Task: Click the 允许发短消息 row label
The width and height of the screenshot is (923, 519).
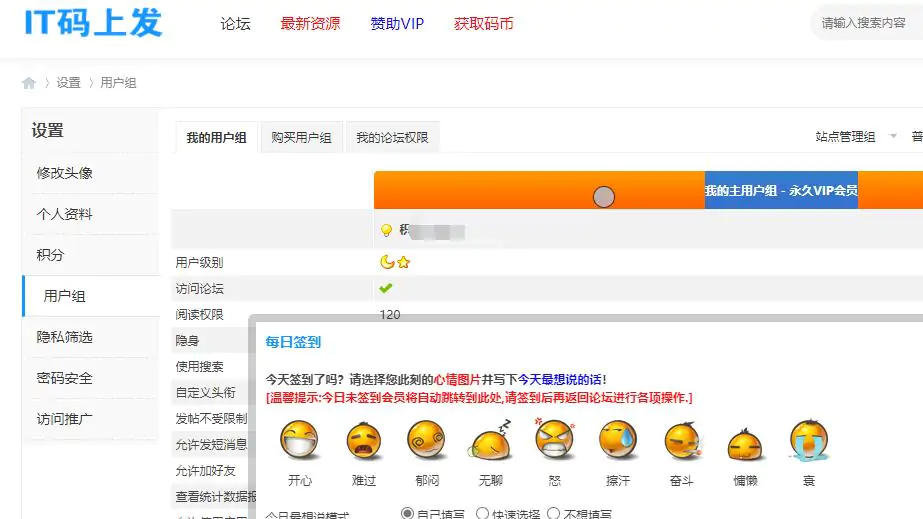Action: pos(211,445)
